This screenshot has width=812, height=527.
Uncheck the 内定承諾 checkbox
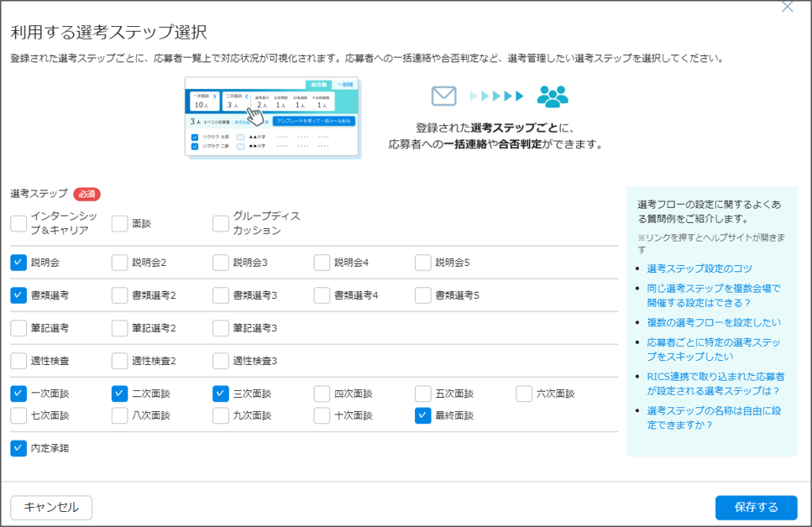coord(18,448)
